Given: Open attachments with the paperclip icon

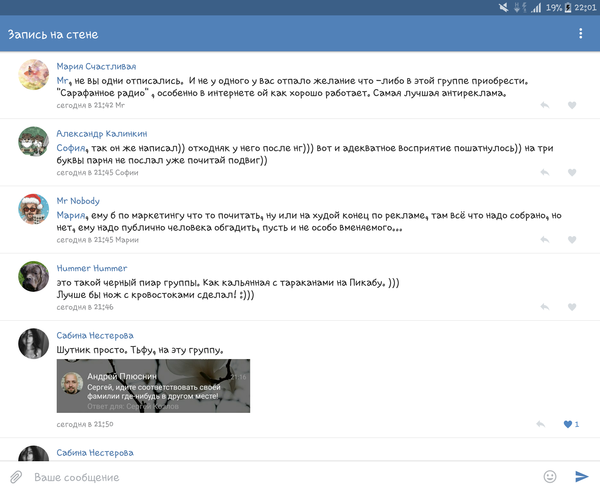Looking at the screenshot, I should click(16, 477).
